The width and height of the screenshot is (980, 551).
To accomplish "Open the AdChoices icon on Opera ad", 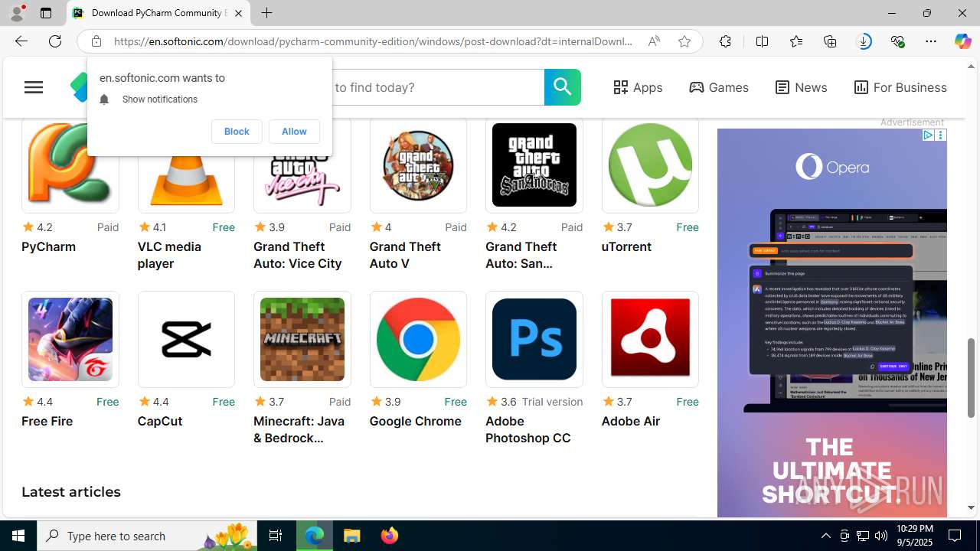I will [x=927, y=135].
